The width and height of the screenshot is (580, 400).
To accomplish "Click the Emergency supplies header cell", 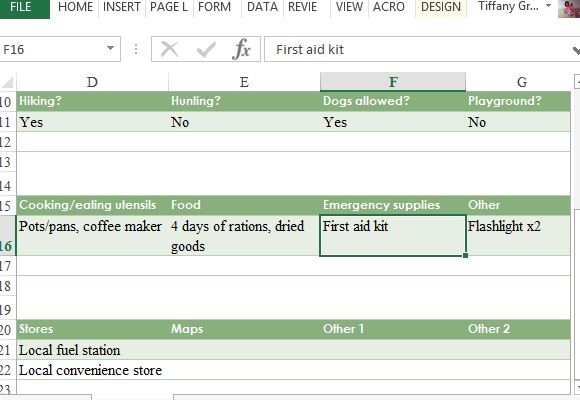I will [393, 205].
